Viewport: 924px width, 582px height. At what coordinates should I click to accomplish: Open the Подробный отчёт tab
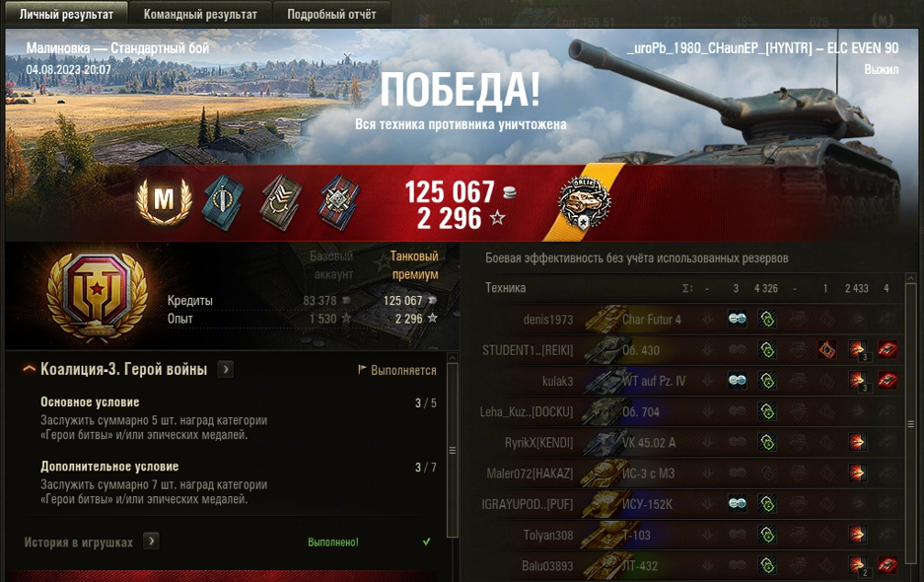331,14
